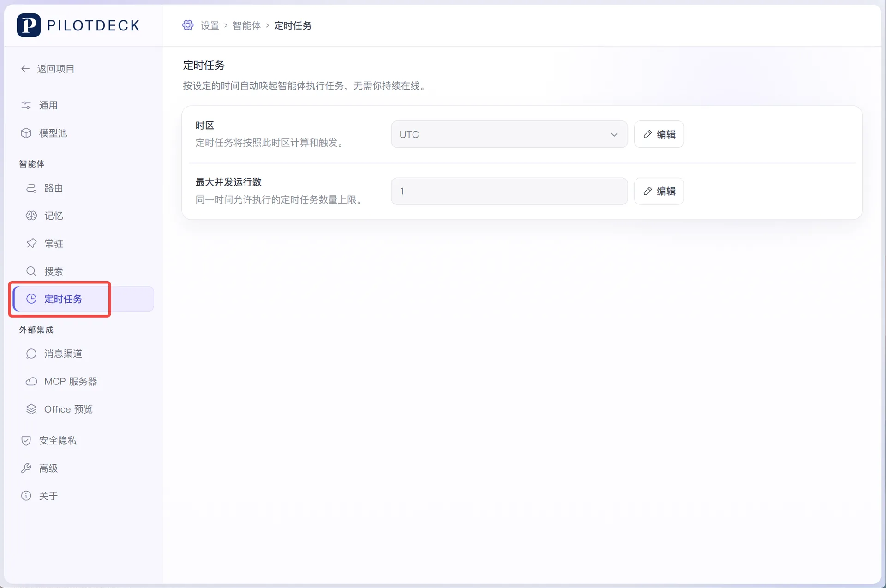Image resolution: width=886 pixels, height=588 pixels.
Task: Click the info icon next to 关于
Action: point(26,496)
